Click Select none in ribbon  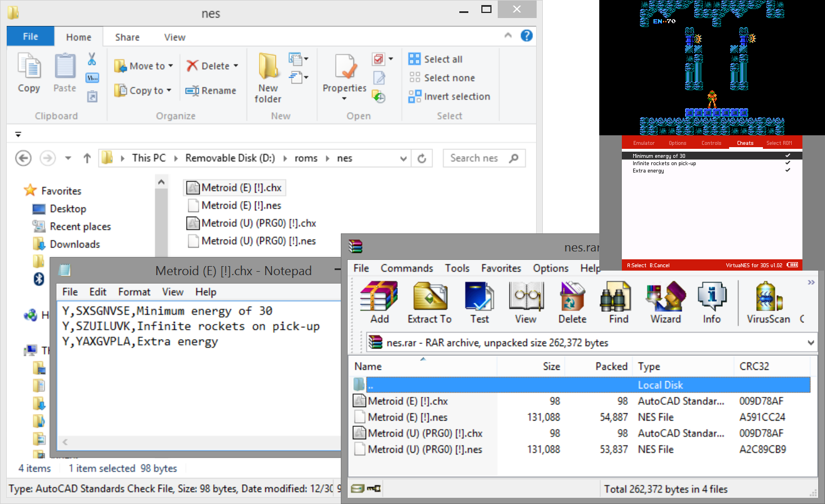click(442, 78)
